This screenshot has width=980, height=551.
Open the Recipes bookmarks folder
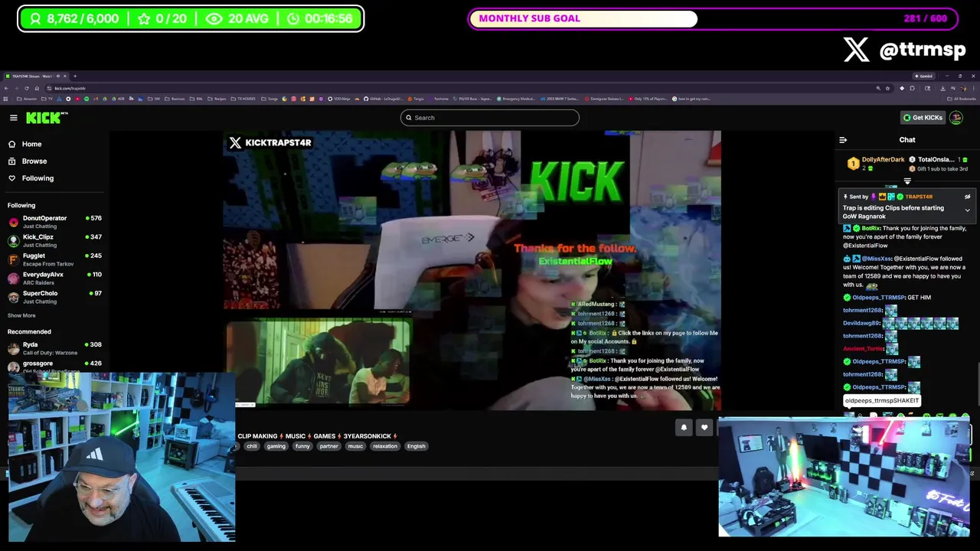click(217, 99)
